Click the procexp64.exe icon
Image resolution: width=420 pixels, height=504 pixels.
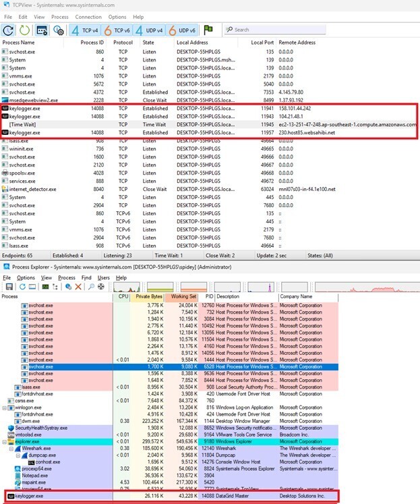click(18, 469)
